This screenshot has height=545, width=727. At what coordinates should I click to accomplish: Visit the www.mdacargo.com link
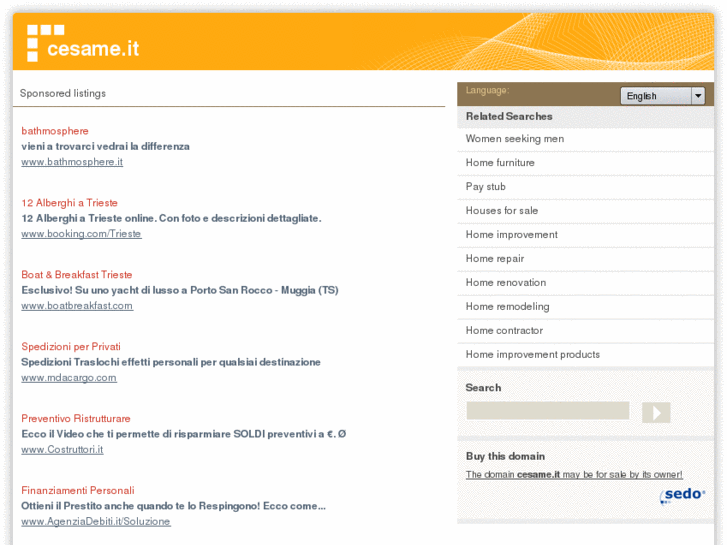pos(69,378)
